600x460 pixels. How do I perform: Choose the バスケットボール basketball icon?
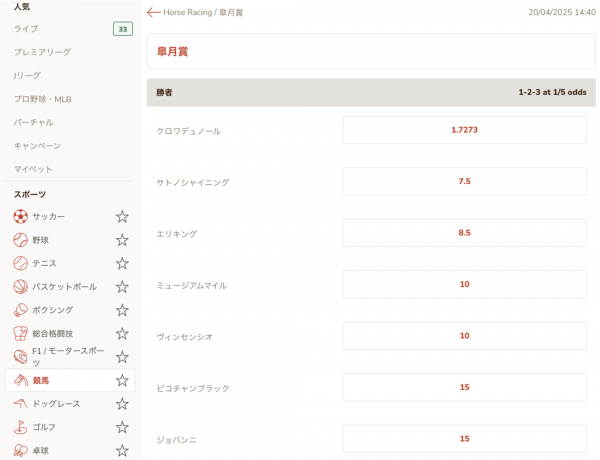[x=21, y=287]
